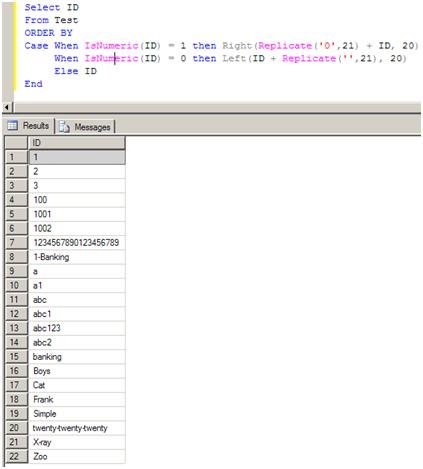Open the Messages tab
Image resolution: width=423 pixels, height=469 pixels.
coord(85,127)
